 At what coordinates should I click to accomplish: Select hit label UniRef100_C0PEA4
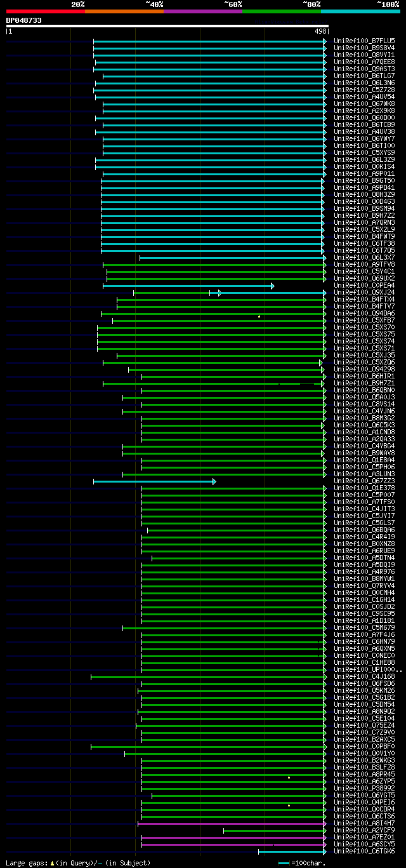point(364,286)
